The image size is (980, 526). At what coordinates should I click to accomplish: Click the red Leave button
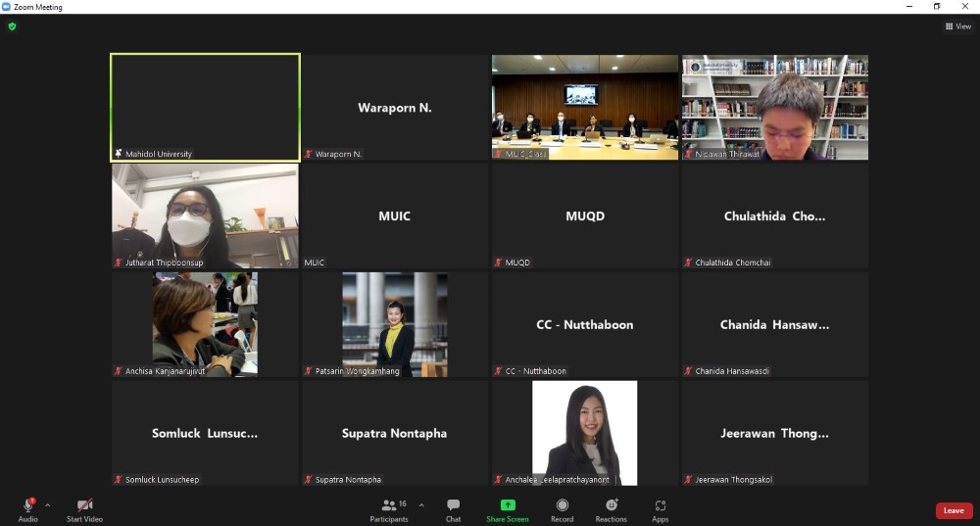click(x=954, y=510)
